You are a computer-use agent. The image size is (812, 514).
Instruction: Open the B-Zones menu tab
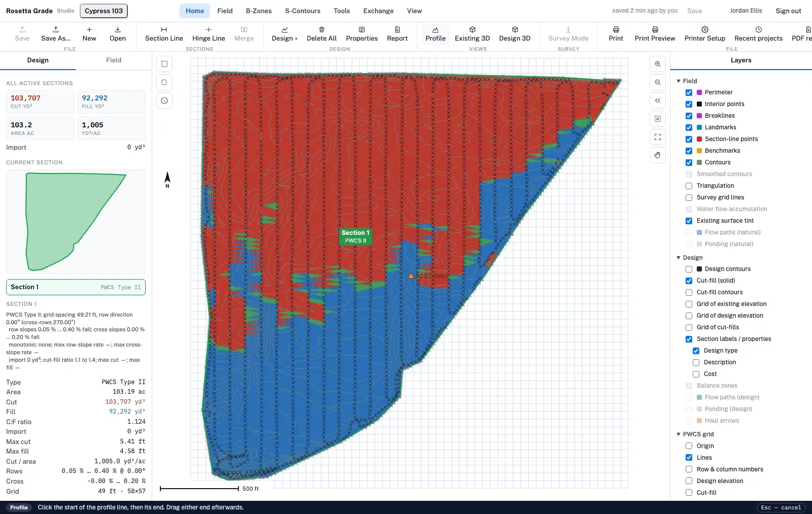(259, 11)
